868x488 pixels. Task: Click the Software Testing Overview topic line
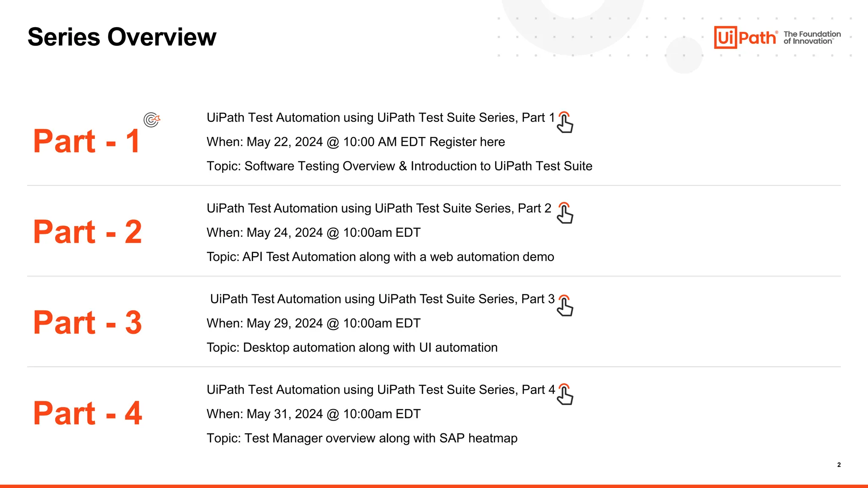399,166
